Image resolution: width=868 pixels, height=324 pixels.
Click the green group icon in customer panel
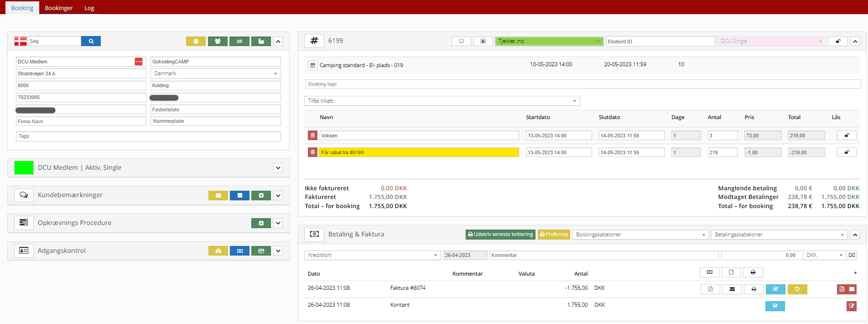tap(218, 41)
